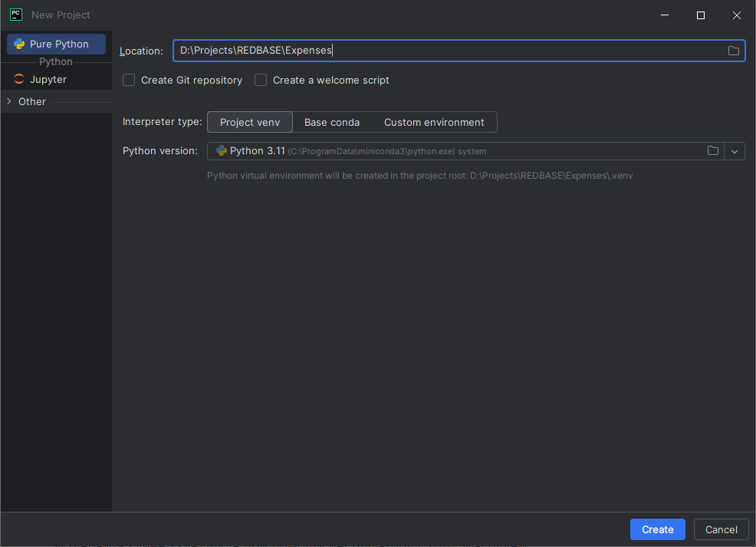Click the virtual environment location hint text
The width and height of the screenshot is (756, 547).
(419, 176)
